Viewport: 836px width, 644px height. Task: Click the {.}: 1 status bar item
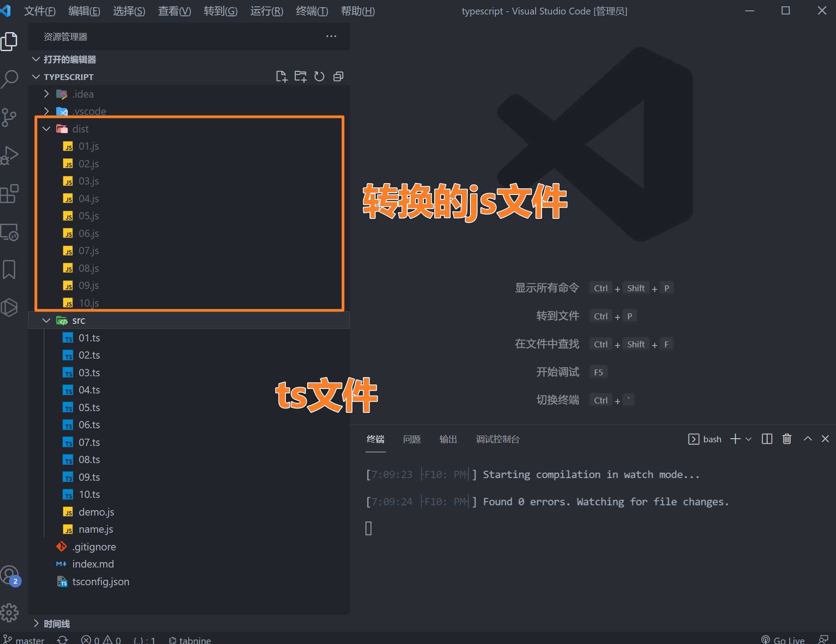click(144, 639)
